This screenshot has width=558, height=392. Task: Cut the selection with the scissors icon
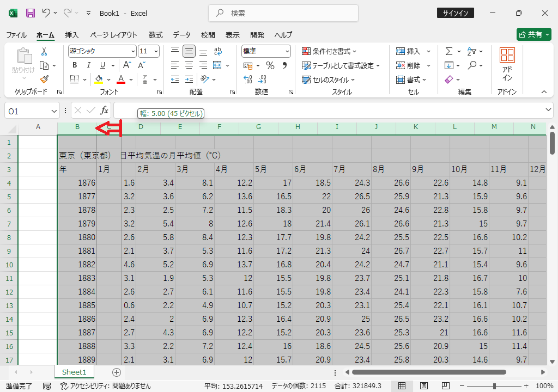pos(44,52)
